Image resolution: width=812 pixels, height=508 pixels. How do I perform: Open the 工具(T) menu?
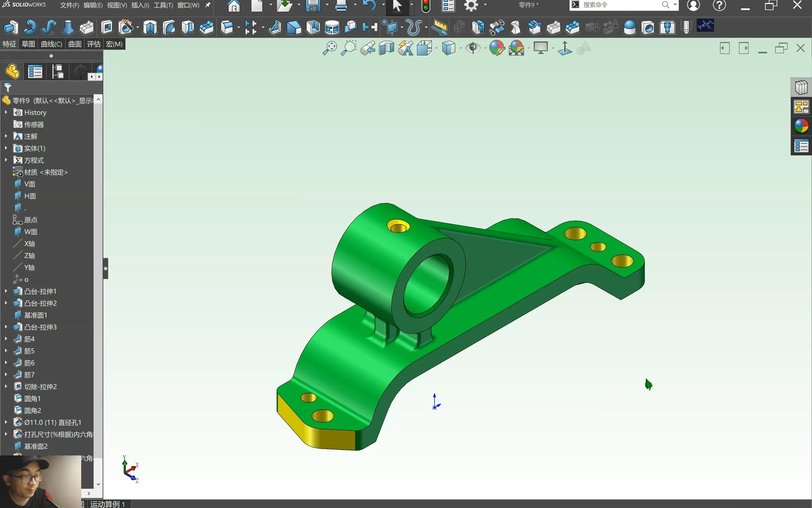coord(163,5)
